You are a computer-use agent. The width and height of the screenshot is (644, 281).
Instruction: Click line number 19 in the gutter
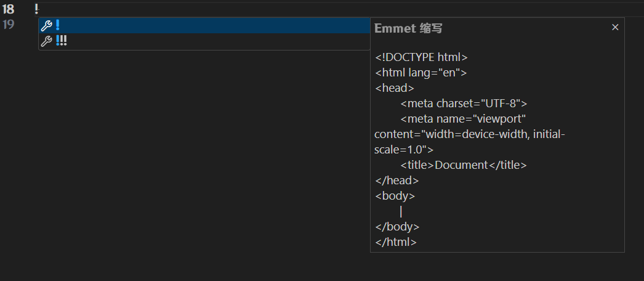(8, 25)
